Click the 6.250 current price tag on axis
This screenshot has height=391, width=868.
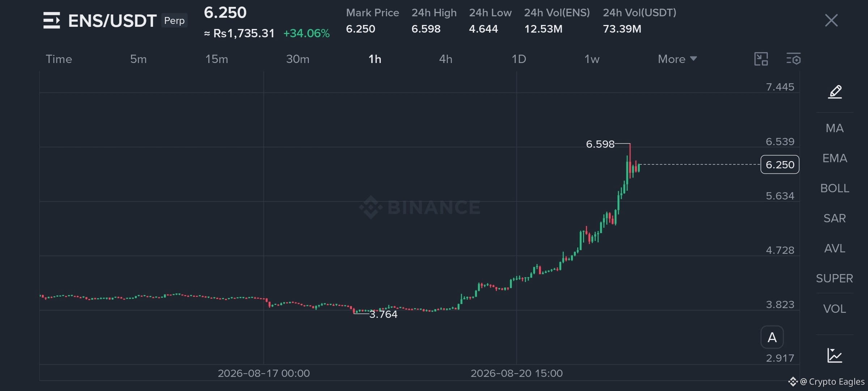[780, 164]
